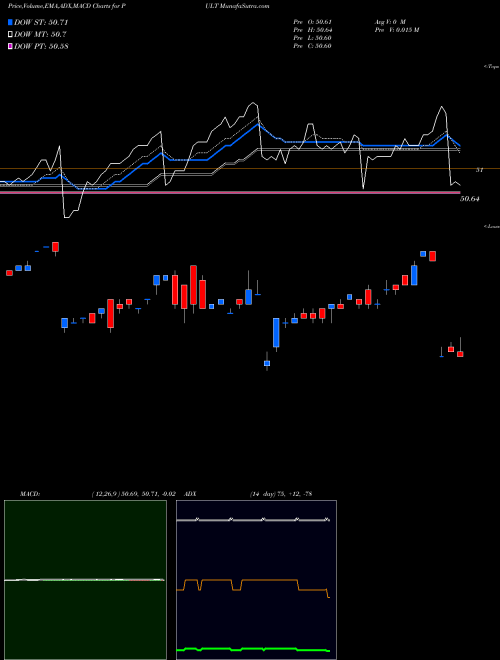Click the green line in ADX panel
Screen dimensions: 500x660
(x=253, y=649)
